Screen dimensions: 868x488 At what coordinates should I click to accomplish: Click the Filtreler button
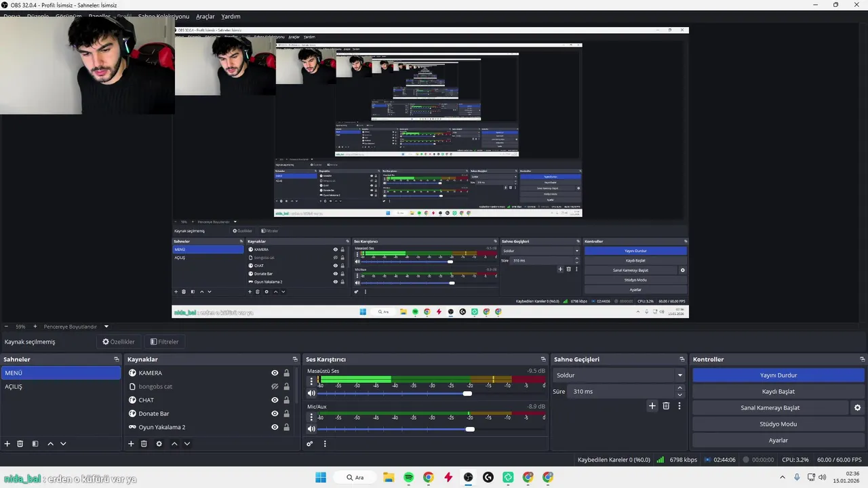pyautogui.click(x=165, y=342)
